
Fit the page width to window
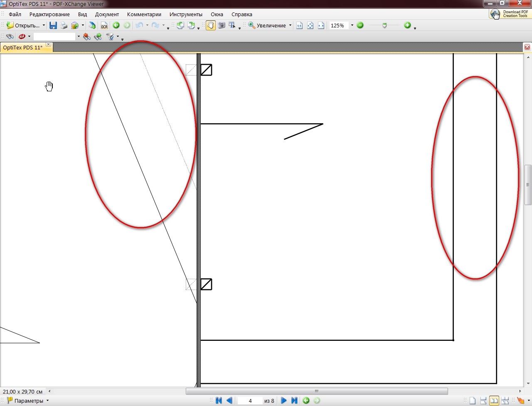pos(321,25)
